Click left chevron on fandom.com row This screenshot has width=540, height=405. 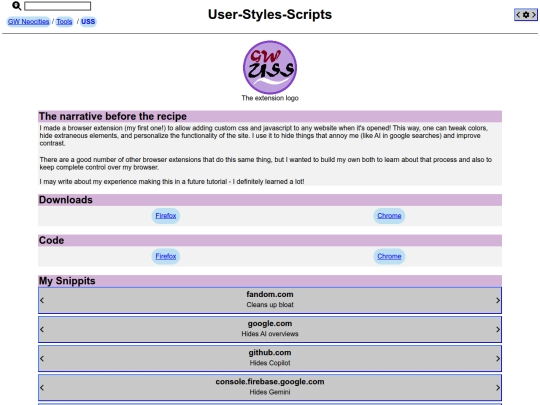(x=42, y=300)
